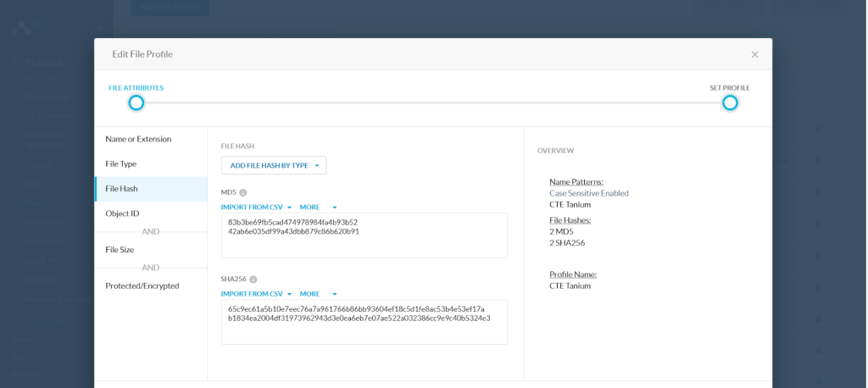Open Import From CSV dropdown for MD5
The image size is (868, 388).
(256, 207)
